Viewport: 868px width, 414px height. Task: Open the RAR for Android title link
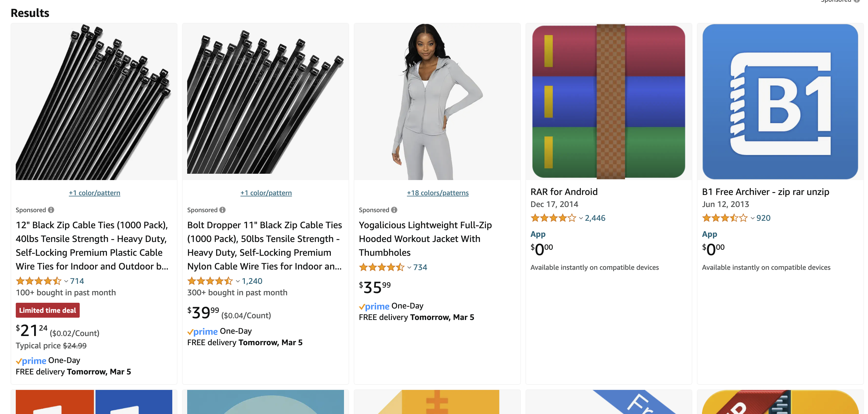tap(564, 192)
